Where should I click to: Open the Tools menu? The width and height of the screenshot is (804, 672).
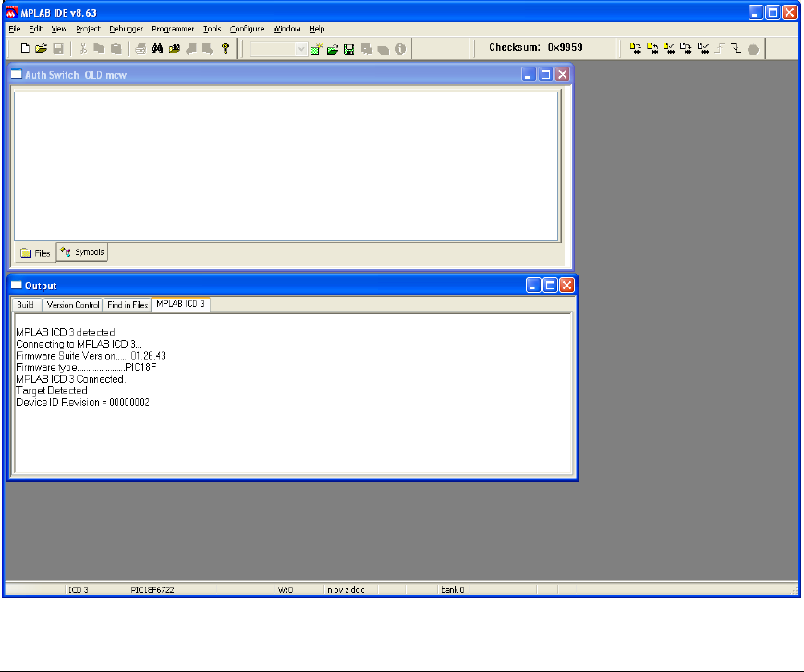(x=212, y=29)
